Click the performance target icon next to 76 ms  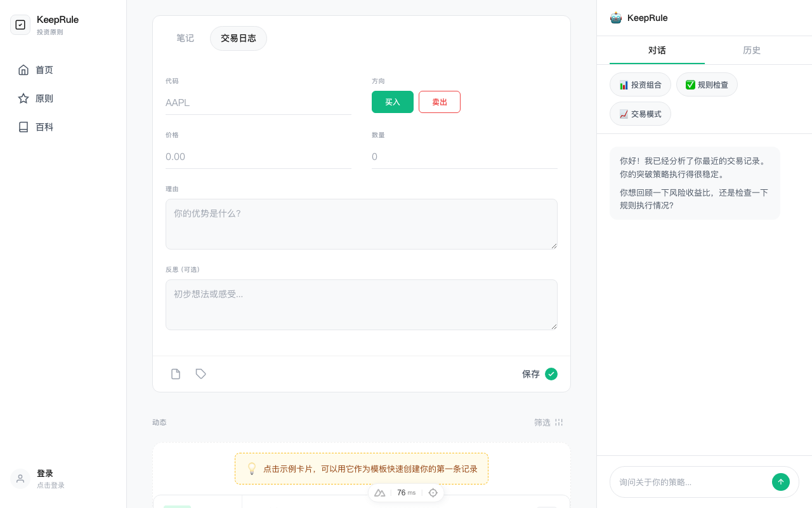433,493
